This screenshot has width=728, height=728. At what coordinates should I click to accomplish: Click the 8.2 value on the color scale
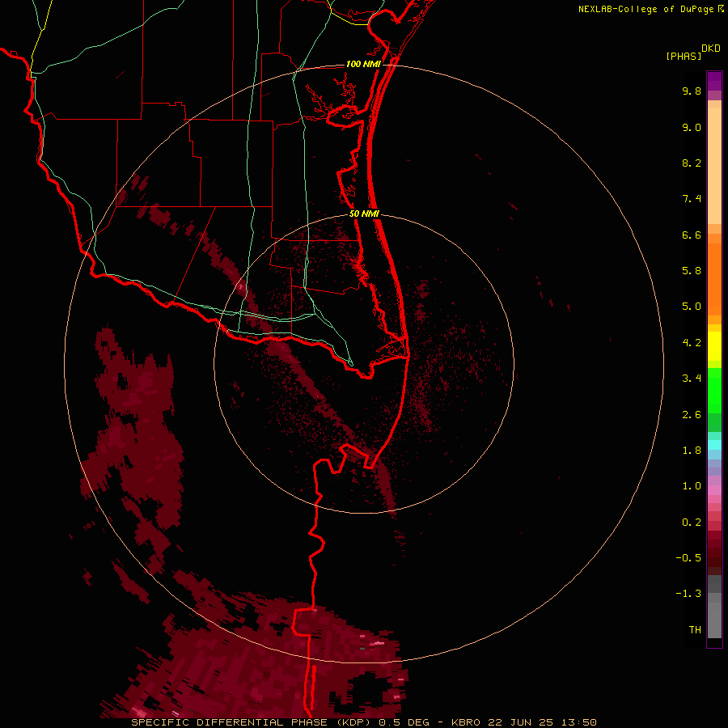click(x=692, y=163)
